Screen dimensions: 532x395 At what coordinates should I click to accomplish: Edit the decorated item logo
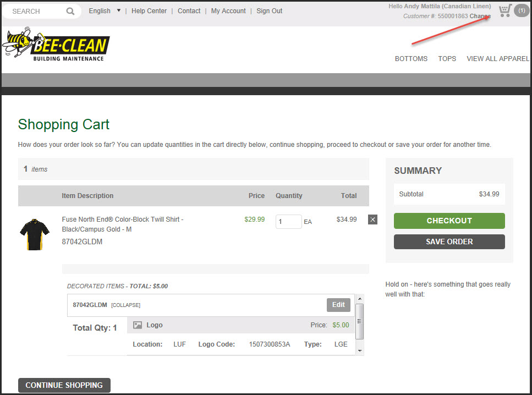[338, 305]
